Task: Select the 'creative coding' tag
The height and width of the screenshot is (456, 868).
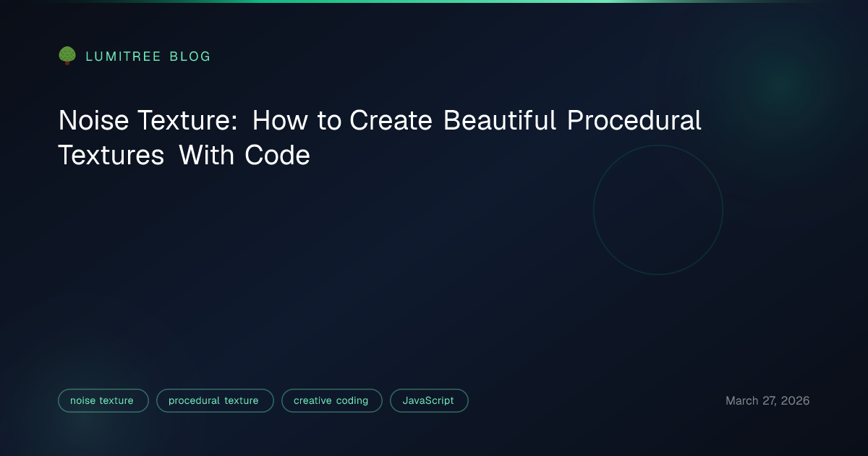Action: [332, 400]
